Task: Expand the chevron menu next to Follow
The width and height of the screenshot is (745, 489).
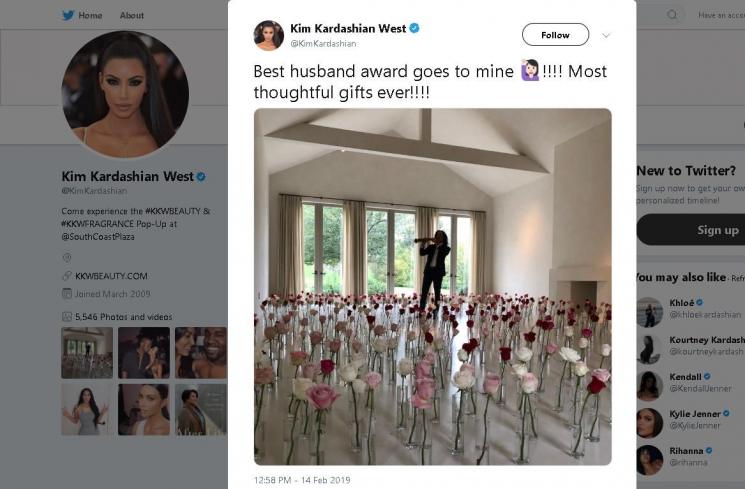Action: click(605, 35)
